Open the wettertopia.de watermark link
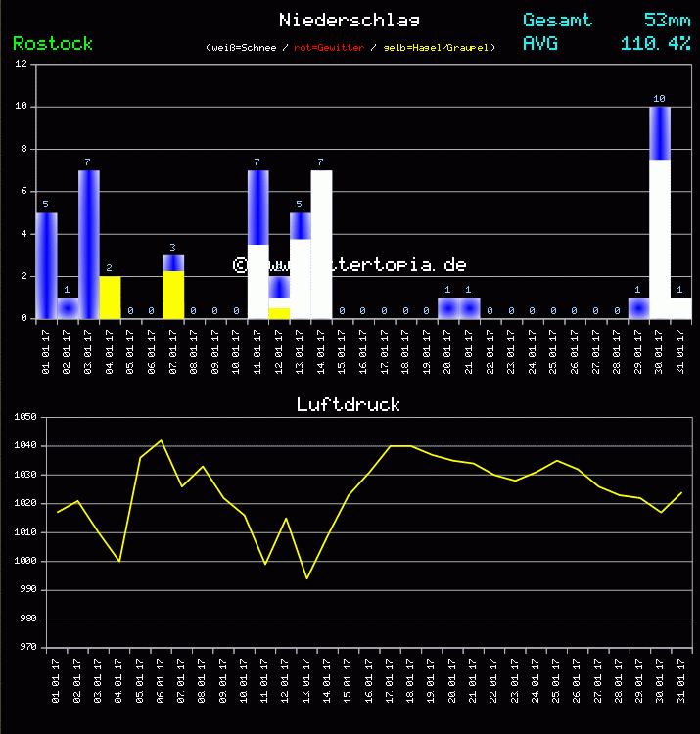 [350, 265]
